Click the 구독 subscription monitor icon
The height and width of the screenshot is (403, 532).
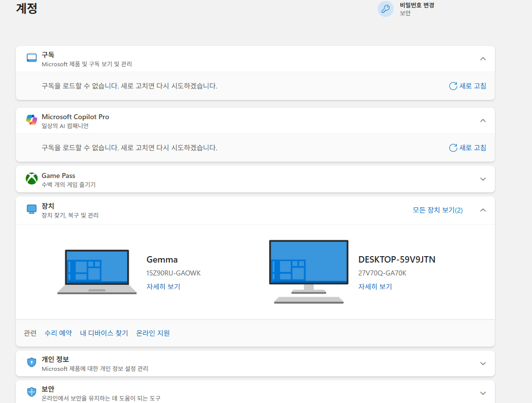click(32, 58)
